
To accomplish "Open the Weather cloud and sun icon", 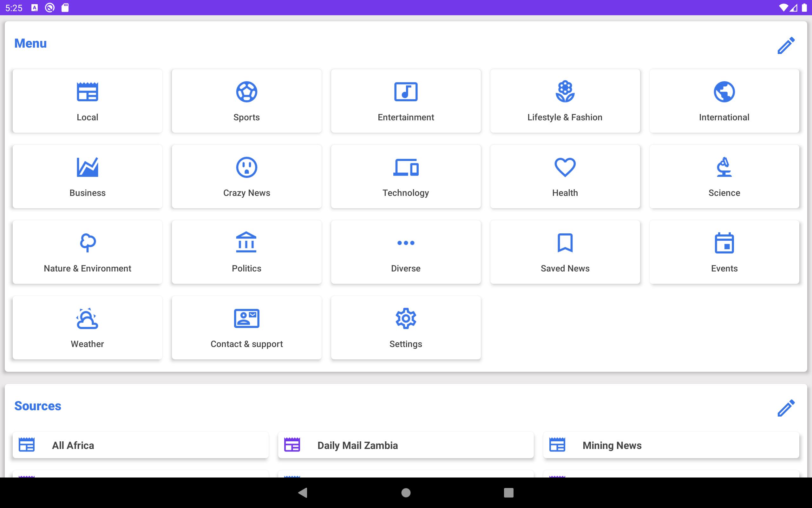I will click(87, 318).
